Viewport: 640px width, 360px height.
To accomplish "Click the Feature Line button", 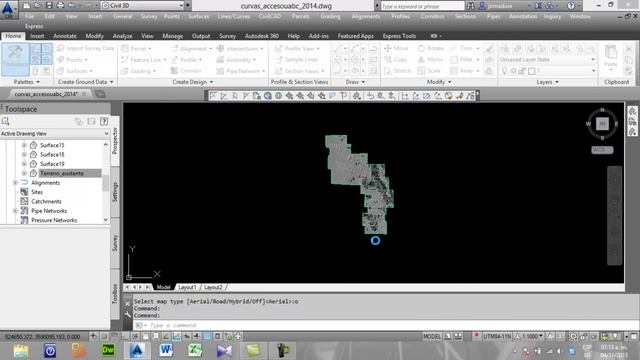I will (x=143, y=60).
